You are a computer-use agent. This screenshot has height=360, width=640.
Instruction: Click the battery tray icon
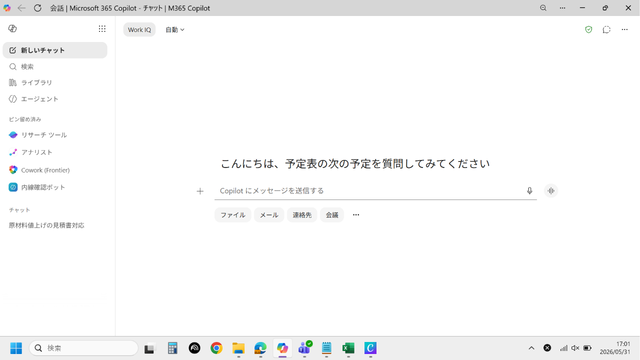pyautogui.click(x=587, y=348)
